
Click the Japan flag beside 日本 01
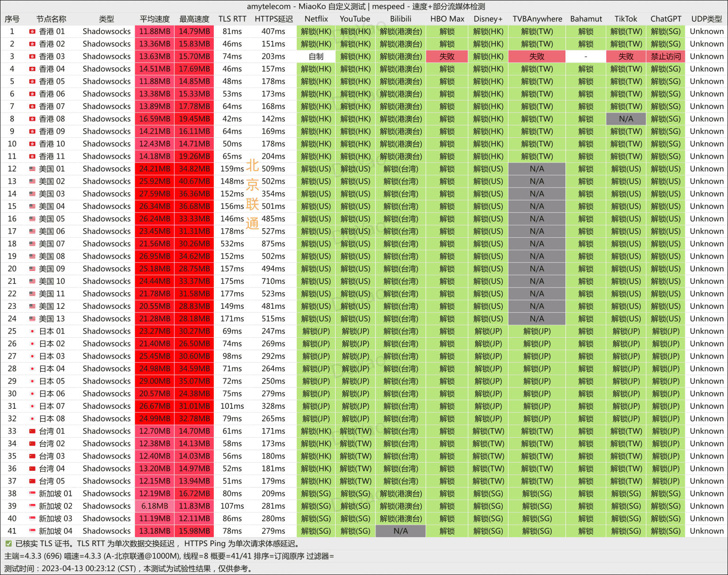[x=32, y=332]
